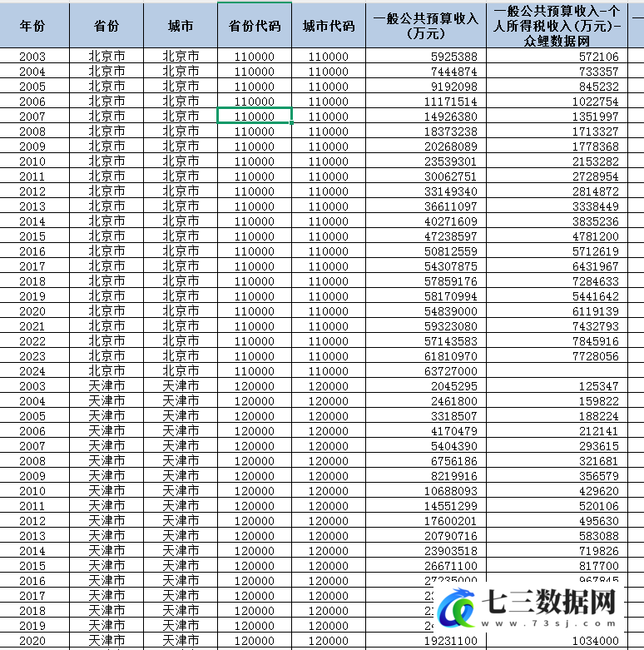Click budget value 14926380
Viewport: 644px width, 650px height.
coord(451,116)
